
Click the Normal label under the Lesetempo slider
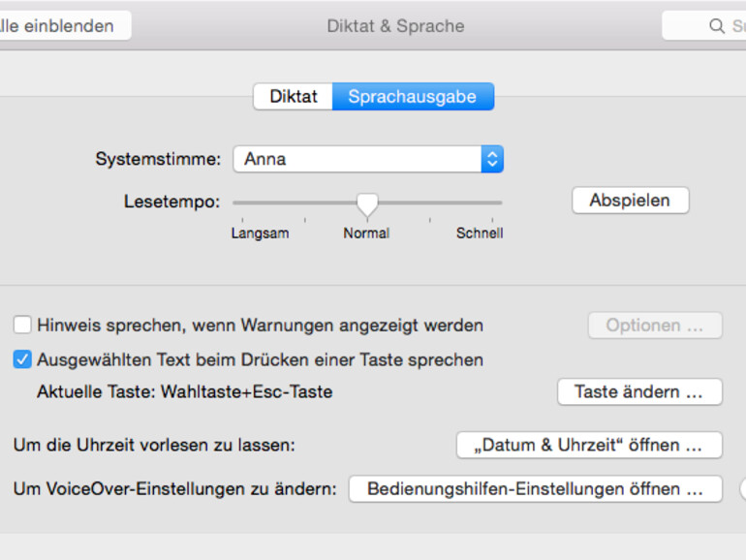[x=366, y=233]
